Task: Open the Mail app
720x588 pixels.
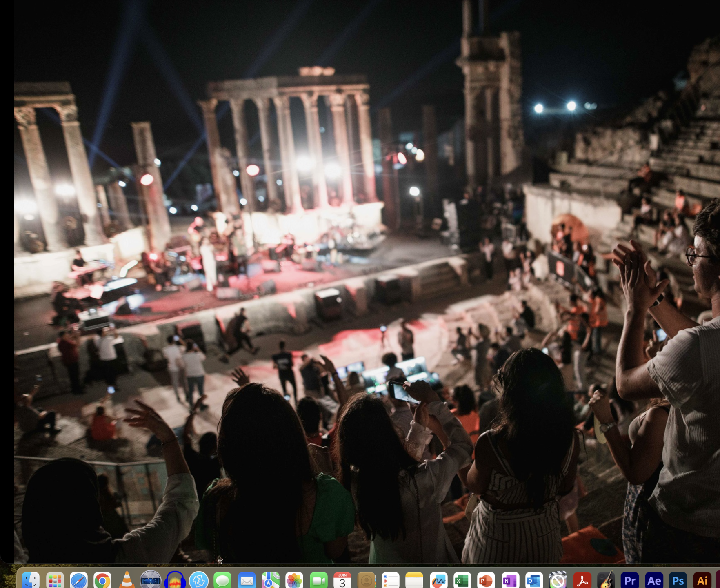Action: click(x=247, y=580)
